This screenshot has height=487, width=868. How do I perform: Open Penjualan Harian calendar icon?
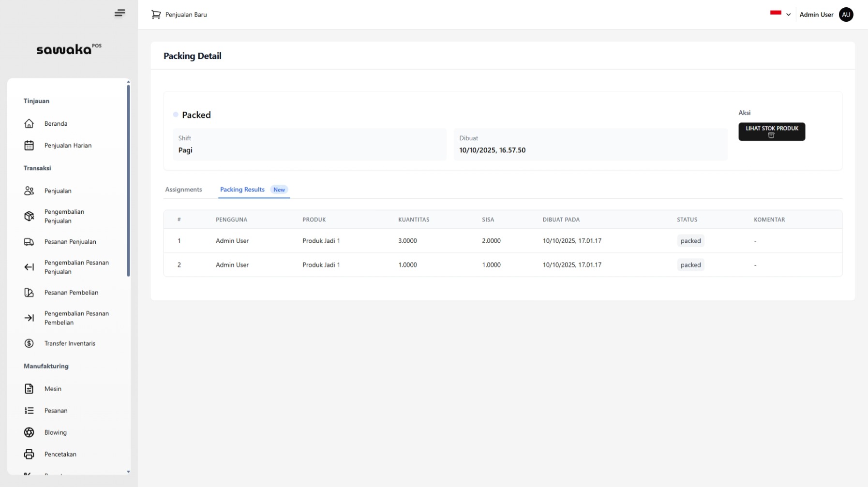tap(29, 146)
